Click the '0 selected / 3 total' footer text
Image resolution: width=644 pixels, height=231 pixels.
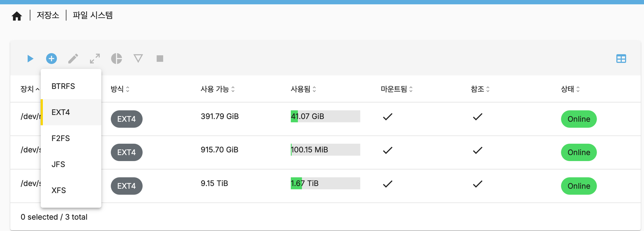[54, 217]
